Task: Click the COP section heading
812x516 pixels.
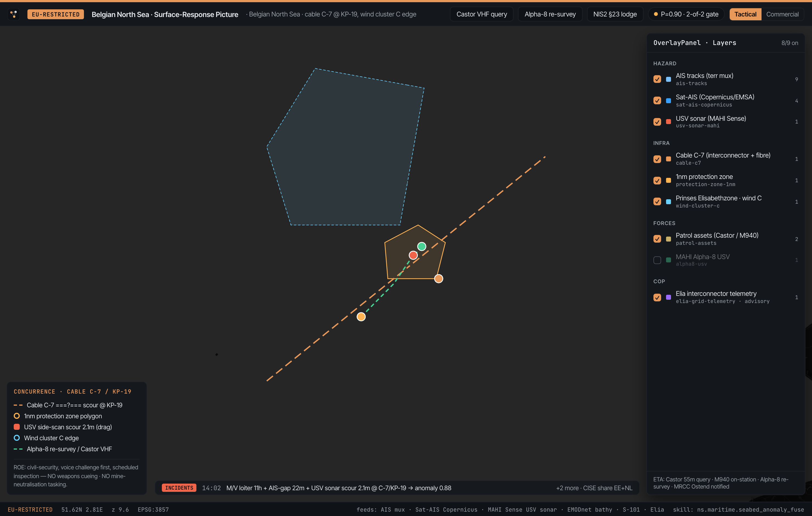Action: pos(659,281)
